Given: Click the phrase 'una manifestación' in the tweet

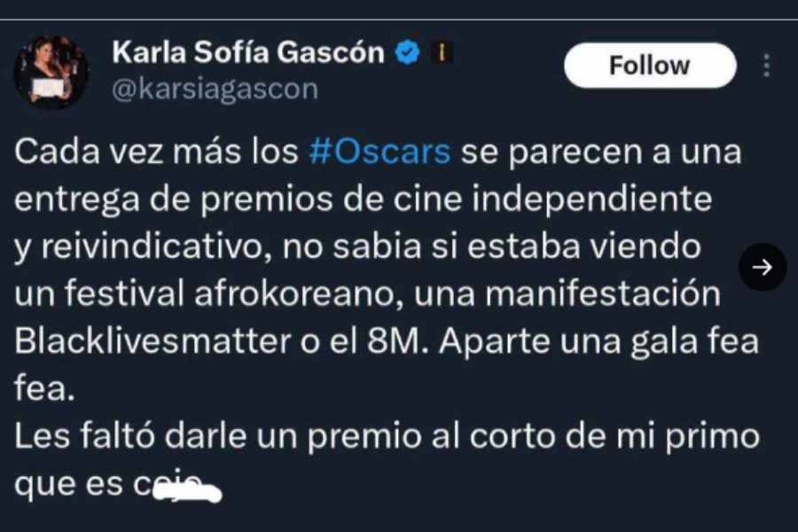Looking at the screenshot, I should tap(567, 293).
